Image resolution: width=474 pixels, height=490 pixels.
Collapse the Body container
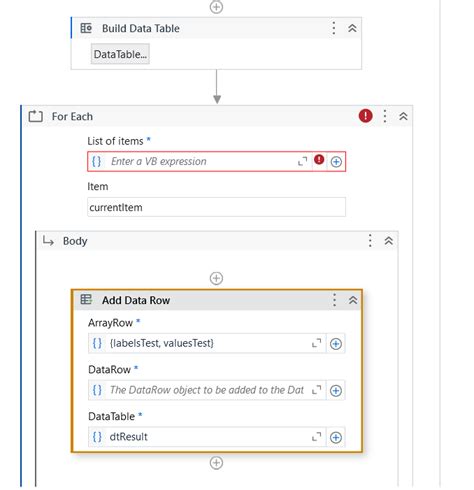coord(389,241)
